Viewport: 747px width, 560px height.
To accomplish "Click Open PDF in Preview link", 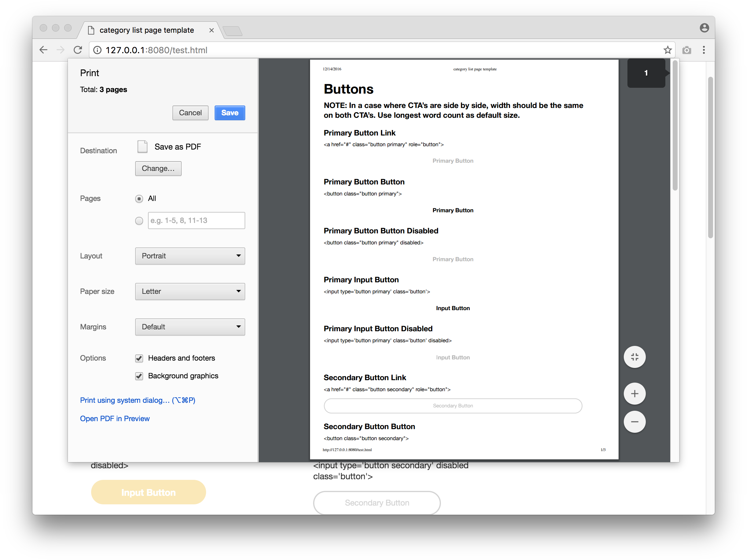I will (114, 419).
